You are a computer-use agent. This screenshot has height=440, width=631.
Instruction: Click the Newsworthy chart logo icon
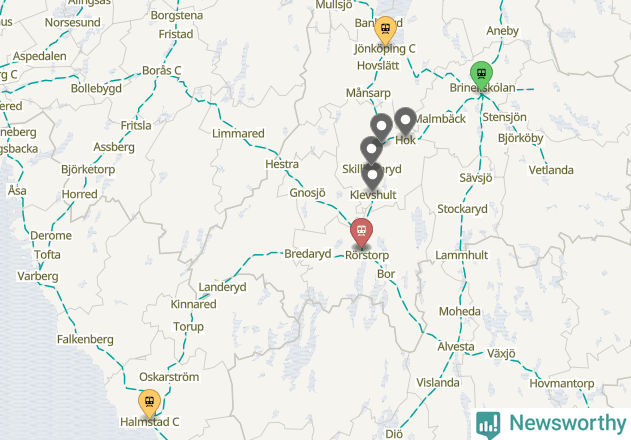tap(488, 425)
